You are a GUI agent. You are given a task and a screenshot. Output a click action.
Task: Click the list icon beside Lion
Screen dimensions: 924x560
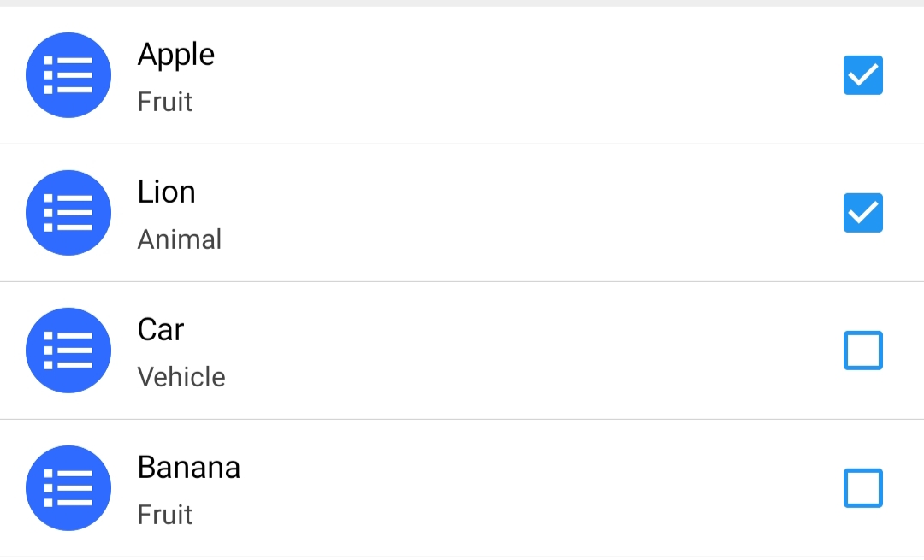[x=68, y=213]
